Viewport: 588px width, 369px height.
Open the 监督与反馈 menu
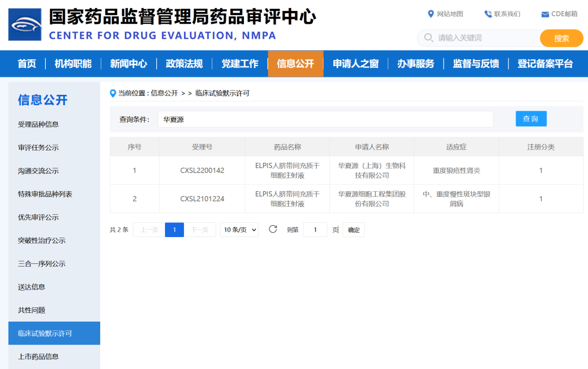click(476, 64)
